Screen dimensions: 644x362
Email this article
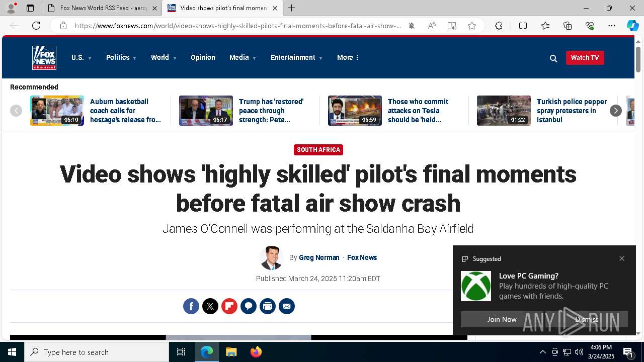pos(287,306)
